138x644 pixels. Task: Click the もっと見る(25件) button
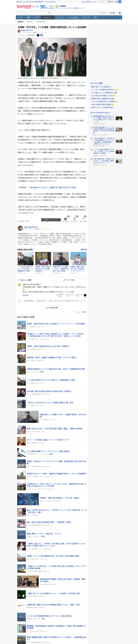52,308
